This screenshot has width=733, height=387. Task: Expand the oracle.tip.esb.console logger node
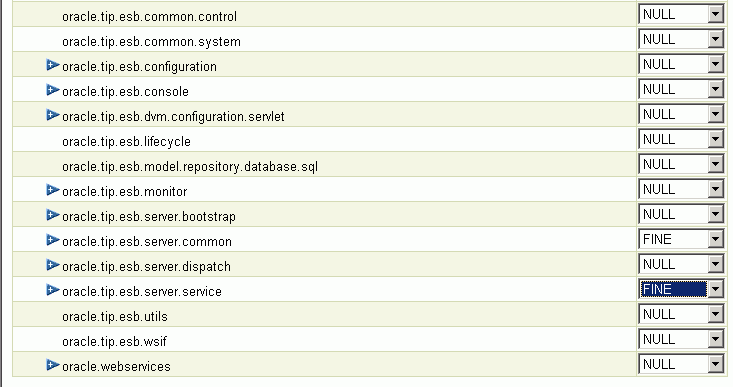(x=53, y=90)
